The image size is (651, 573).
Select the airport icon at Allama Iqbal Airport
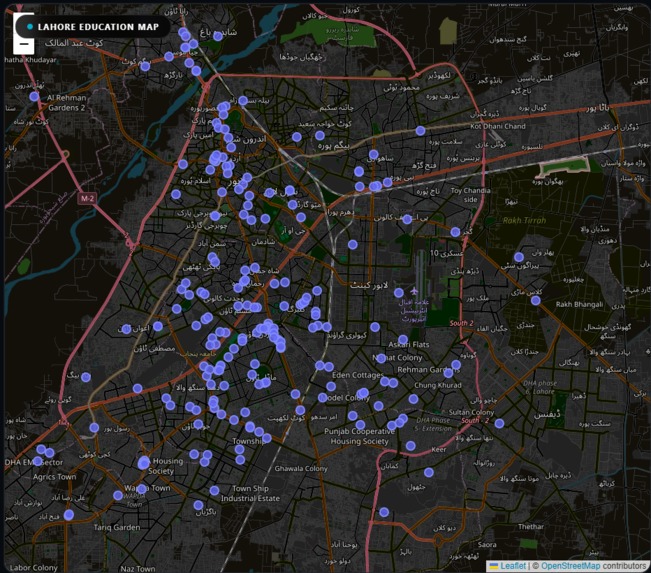(x=414, y=290)
